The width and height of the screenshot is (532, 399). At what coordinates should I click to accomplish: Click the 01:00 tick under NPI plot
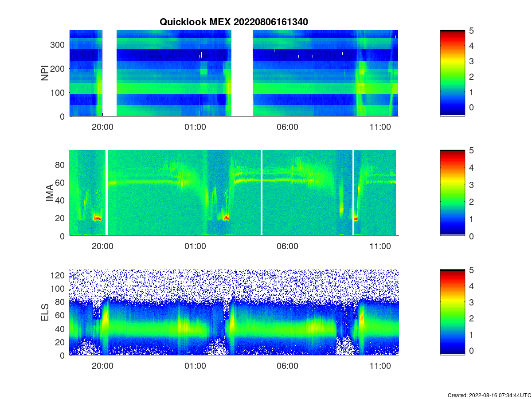[195, 127]
